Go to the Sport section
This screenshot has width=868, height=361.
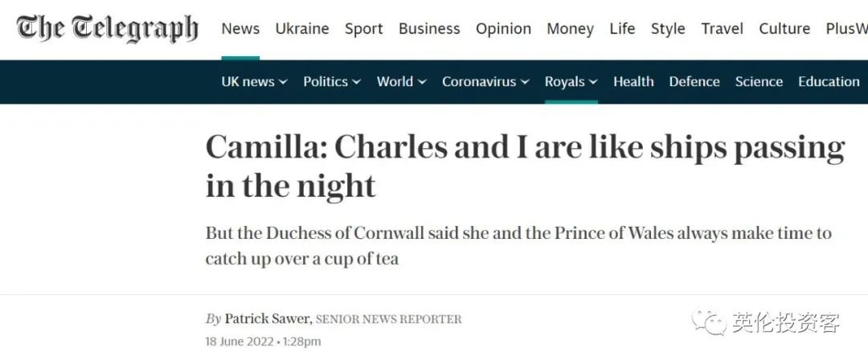[364, 29]
